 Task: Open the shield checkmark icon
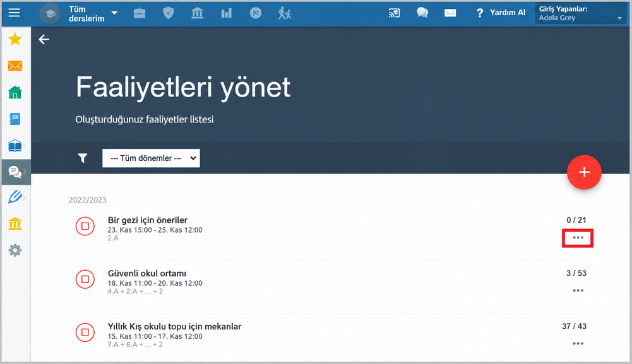[x=169, y=13]
